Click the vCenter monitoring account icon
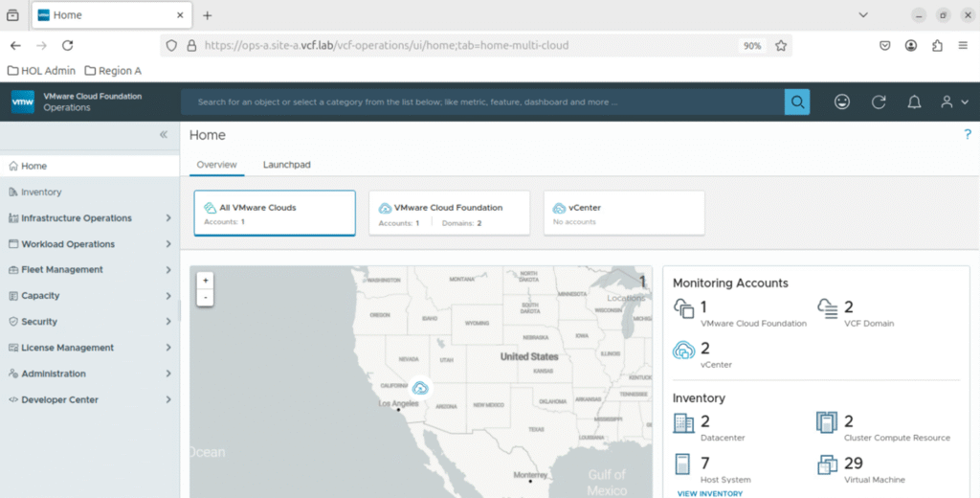980x498 pixels. tap(683, 351)
